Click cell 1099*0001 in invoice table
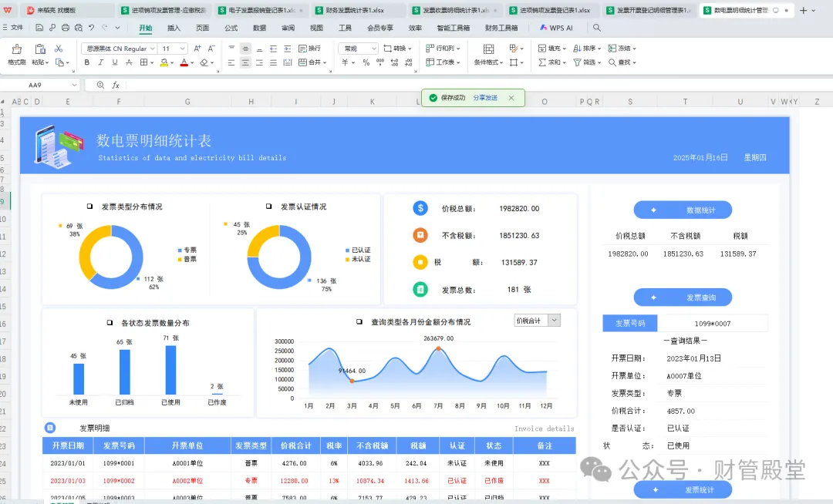 (119, 463)
